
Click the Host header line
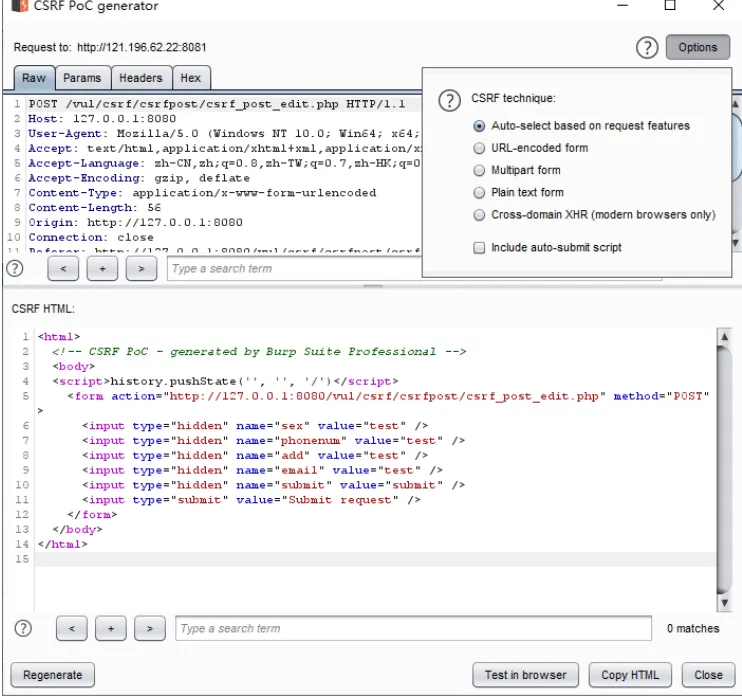[x=102, y=119]
